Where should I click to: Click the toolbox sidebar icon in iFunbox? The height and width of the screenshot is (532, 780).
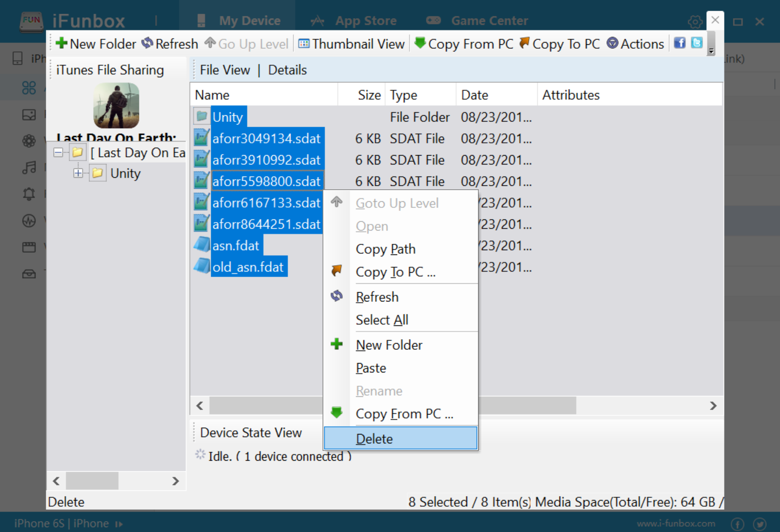(29, 274)
